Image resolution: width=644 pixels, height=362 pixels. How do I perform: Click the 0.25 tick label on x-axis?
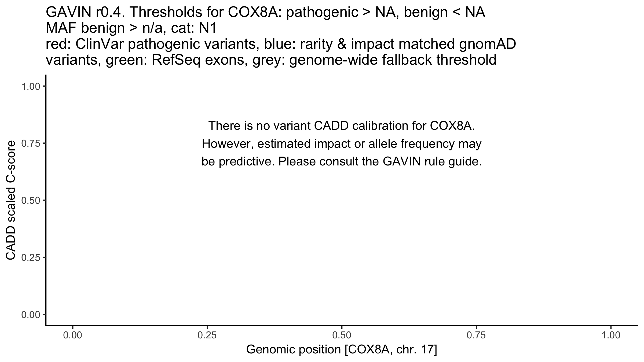[207, 336]
